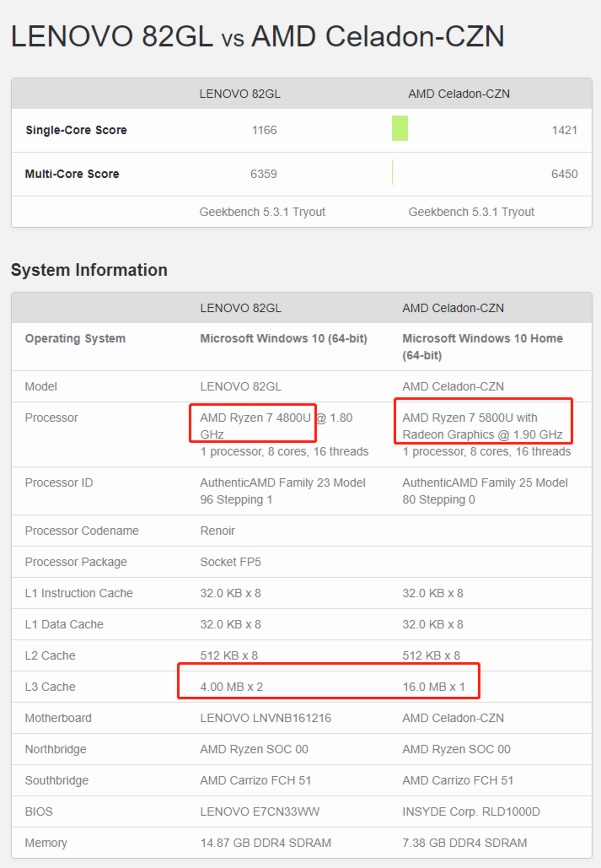Click INSYDE Corp. RLD1000D BIOS value
The width and height of the screenshot is (601, 868).
click(471, 812)
